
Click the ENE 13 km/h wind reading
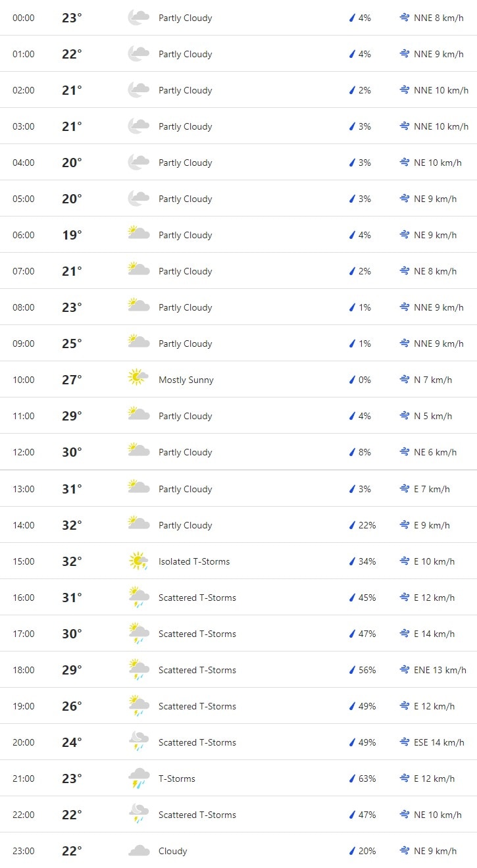click(439, 670)
